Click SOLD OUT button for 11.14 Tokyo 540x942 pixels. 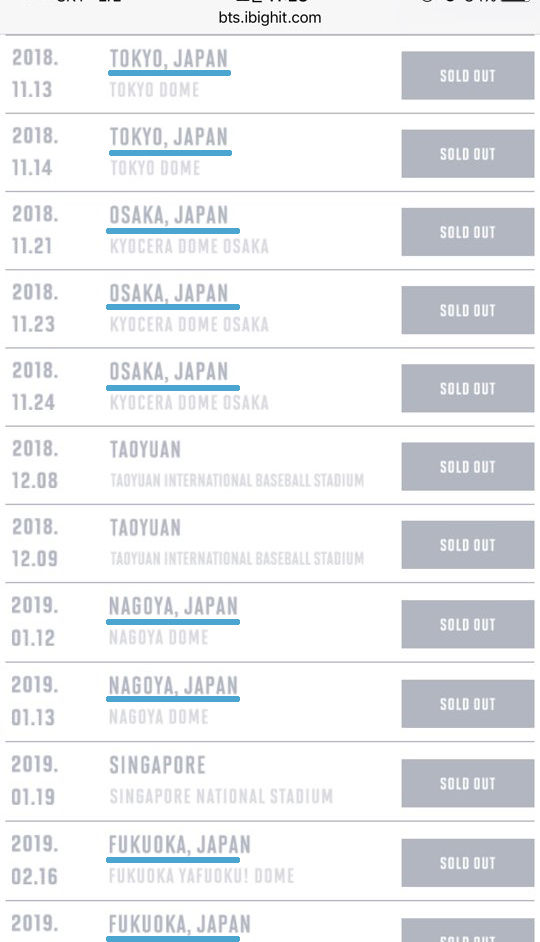coord(467,153)
